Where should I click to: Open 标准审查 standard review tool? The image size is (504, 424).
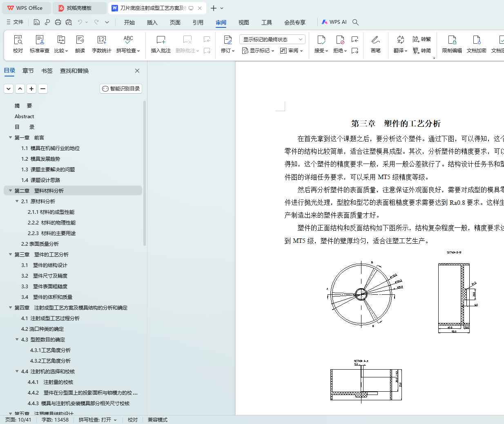click(40, 44)
